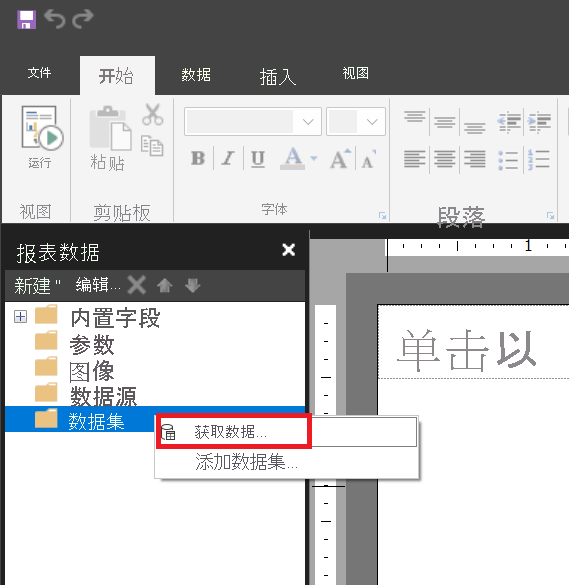
Task: Decrease paragraph indent
Action: click(509, 122)
